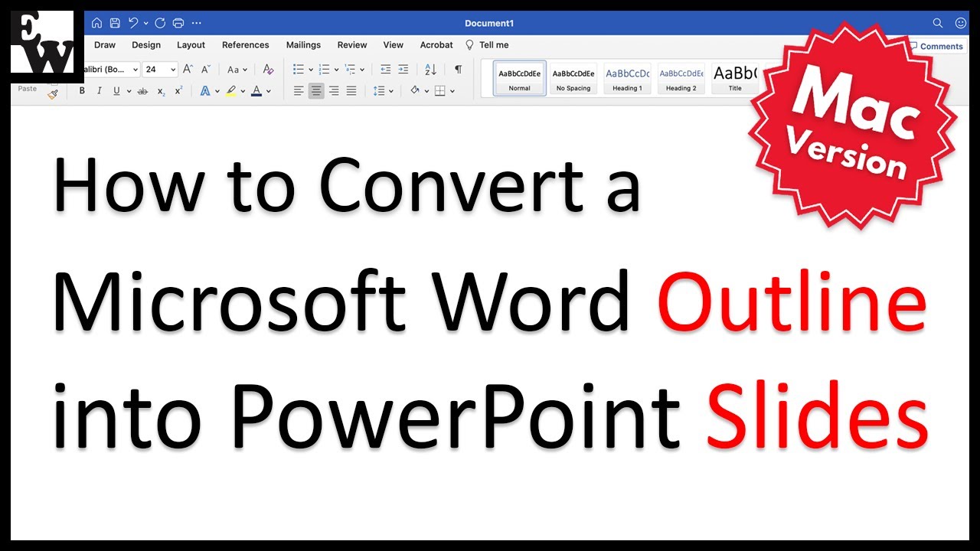The height and width of the screenshot is (551, 980).
Task: Save the document with the floppy icon
Action: pyautogui.click(x=115, y=23)
